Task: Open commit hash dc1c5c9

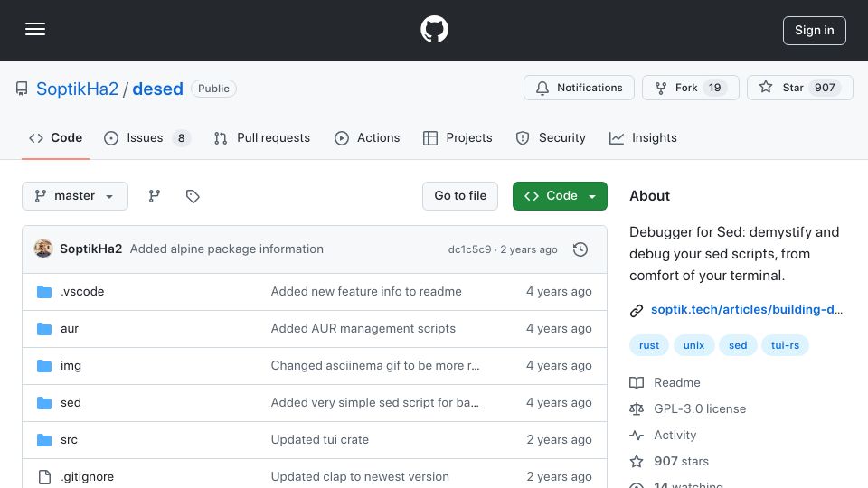Action: [469, 249]
